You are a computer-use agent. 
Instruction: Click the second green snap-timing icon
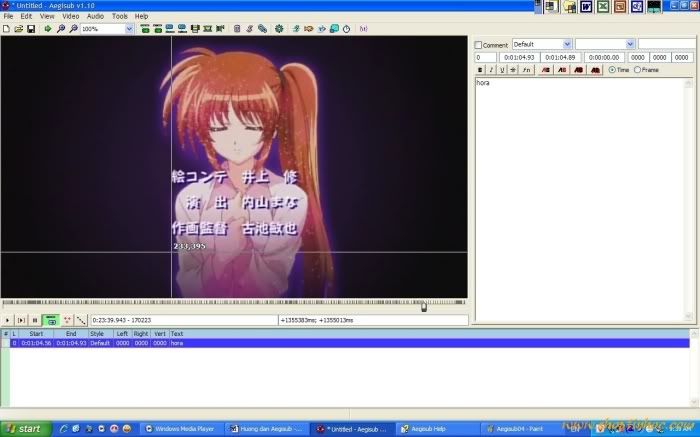(x=157, y=29)
